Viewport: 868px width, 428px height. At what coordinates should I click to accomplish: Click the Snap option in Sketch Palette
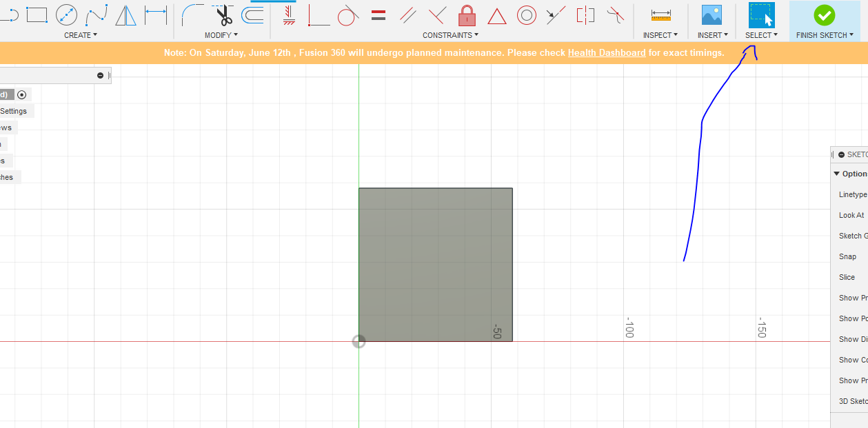(847, 256)
